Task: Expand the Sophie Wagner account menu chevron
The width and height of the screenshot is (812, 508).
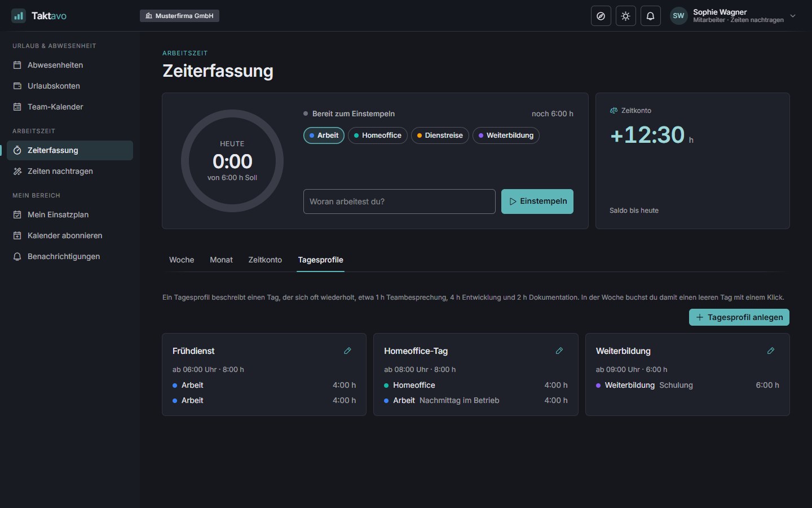Action: [793, 16]
